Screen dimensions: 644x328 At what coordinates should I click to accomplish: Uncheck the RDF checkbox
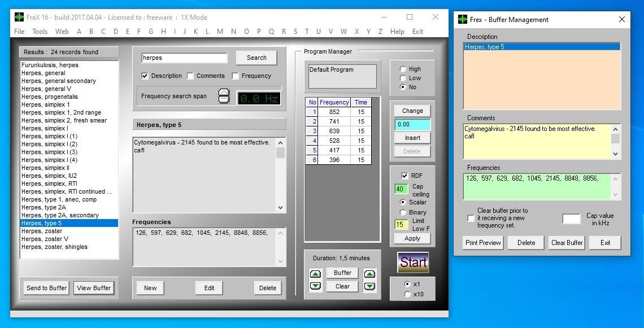404,176
